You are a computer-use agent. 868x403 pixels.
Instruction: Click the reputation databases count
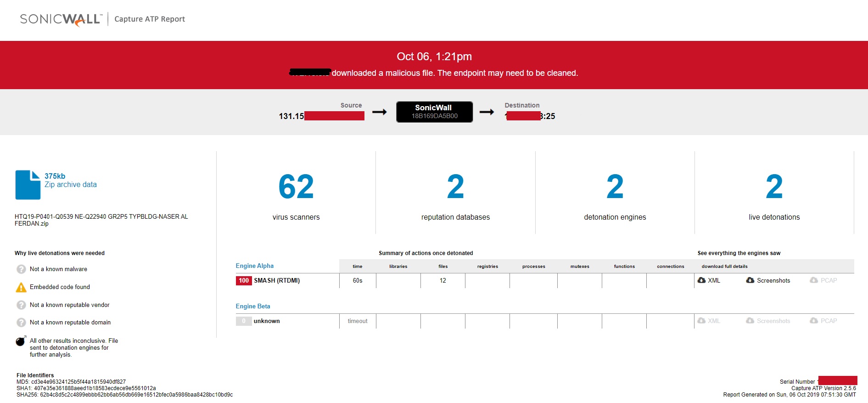[x=455, y=187]
